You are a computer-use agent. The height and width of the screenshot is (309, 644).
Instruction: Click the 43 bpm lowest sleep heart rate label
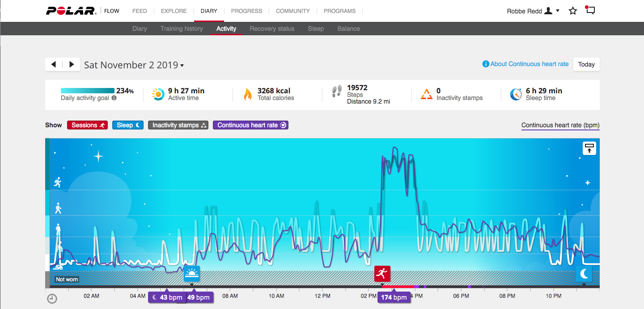166,297
